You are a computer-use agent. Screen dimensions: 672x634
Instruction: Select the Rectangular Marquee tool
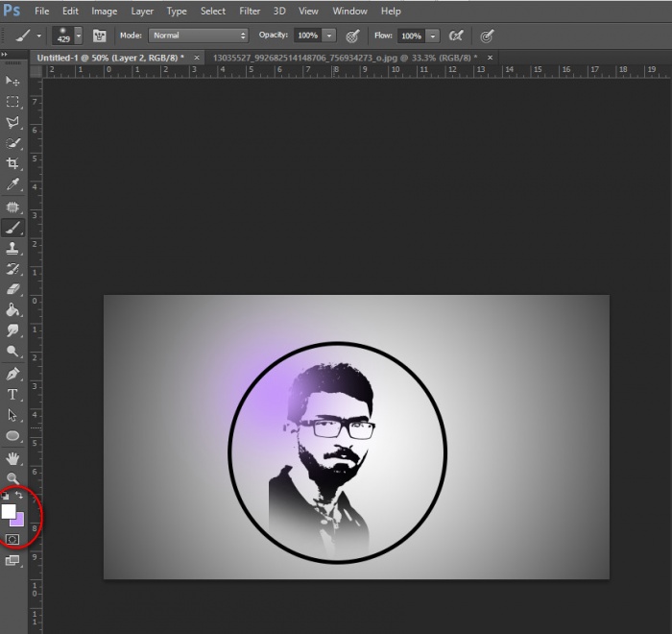pyautogui.click(x=13, y=102)
